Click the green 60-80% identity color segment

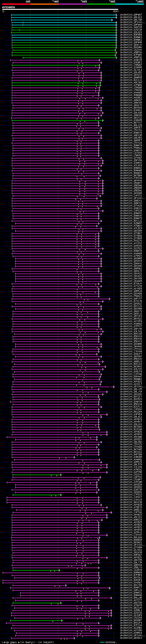101,4
